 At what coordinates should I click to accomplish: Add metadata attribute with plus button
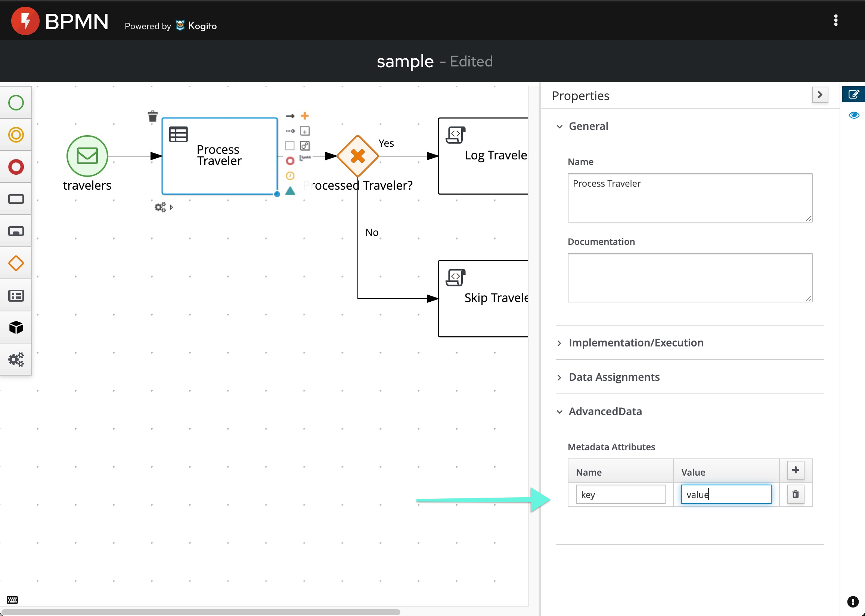[x=795, y=470]
